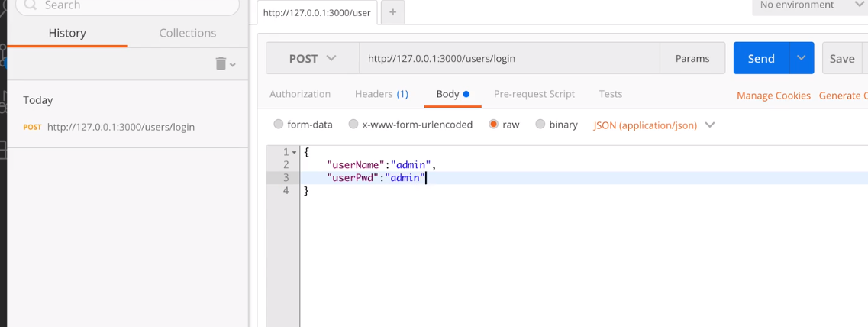Expand the trash options chevron

coord(233,65)
